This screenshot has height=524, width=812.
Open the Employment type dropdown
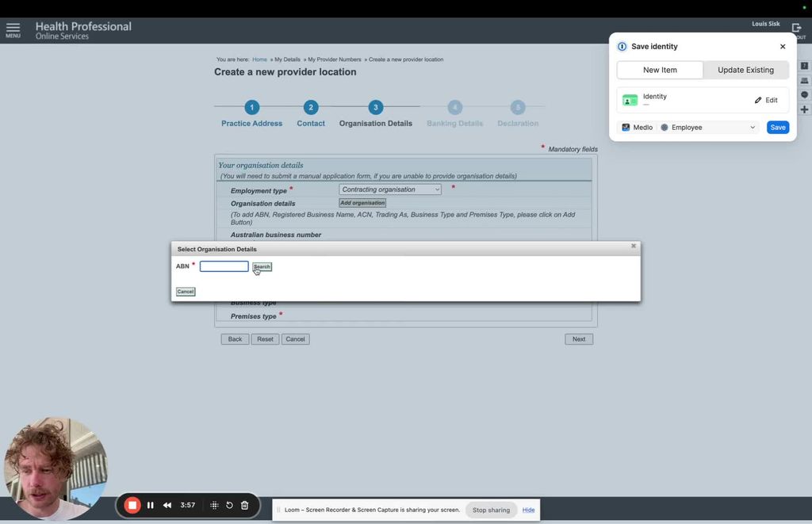tap(390, 189)
